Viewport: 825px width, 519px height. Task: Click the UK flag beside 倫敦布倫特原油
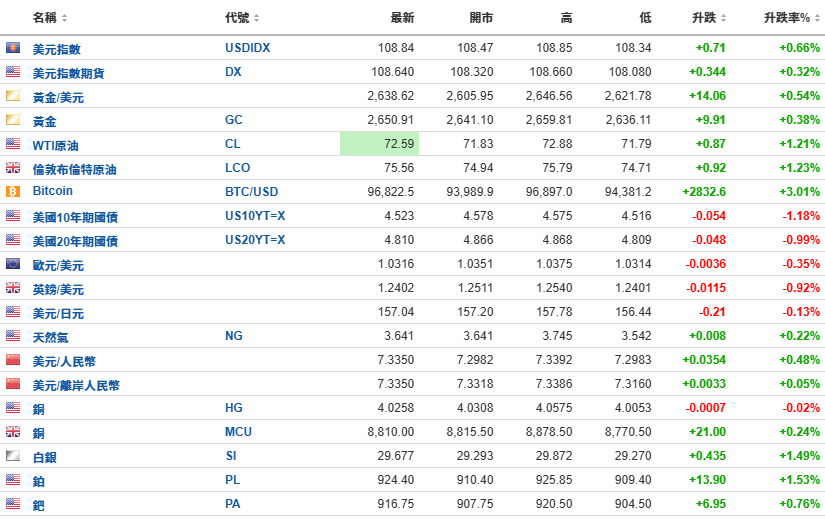12,168
